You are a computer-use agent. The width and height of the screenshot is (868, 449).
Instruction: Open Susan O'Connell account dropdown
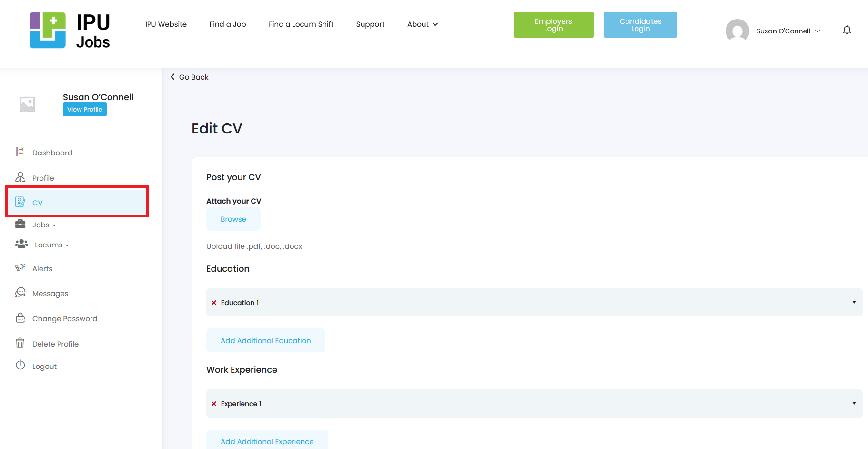pyautogui.click(x=788, y=31)
